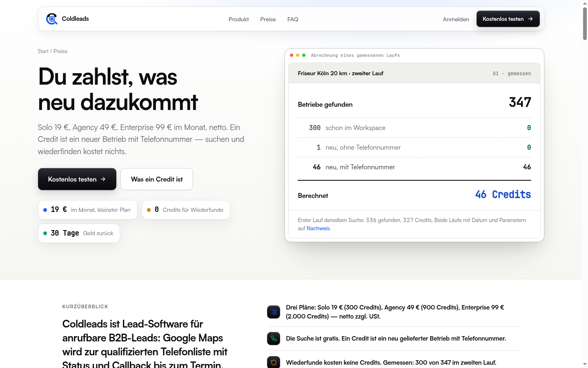Screen dimensions: 588x368
Task: Click arrow icon in header Kostenlos testen
Action: [530, 19]
